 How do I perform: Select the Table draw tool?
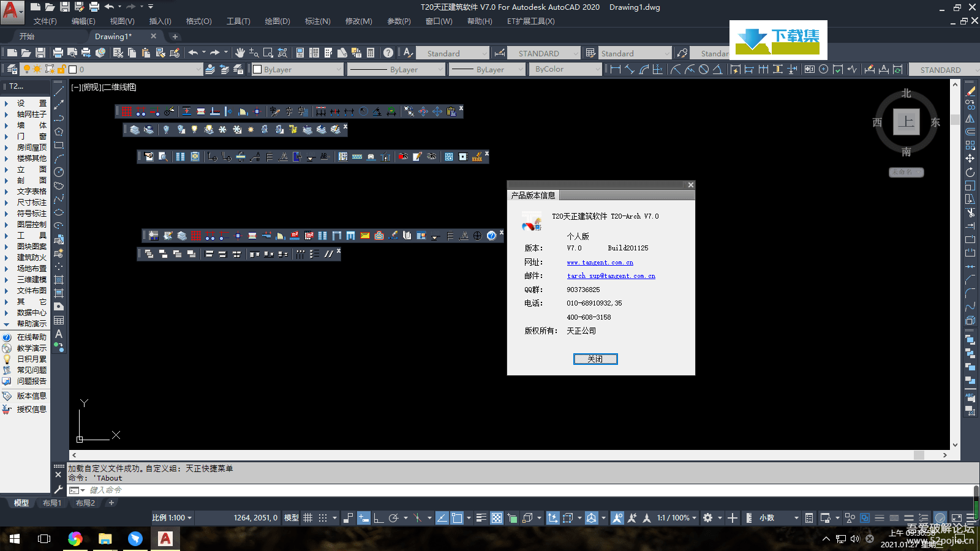pos(59,320)
